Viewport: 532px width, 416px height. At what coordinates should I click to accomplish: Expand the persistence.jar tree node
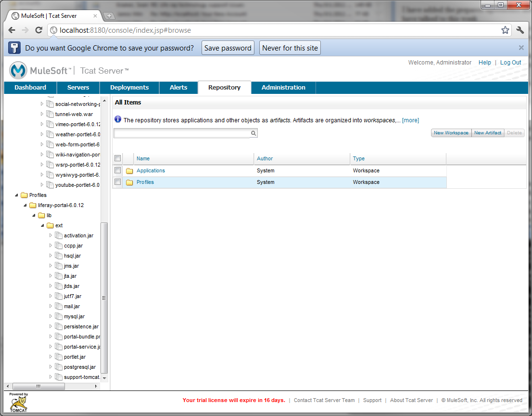(x=51, y=326)
